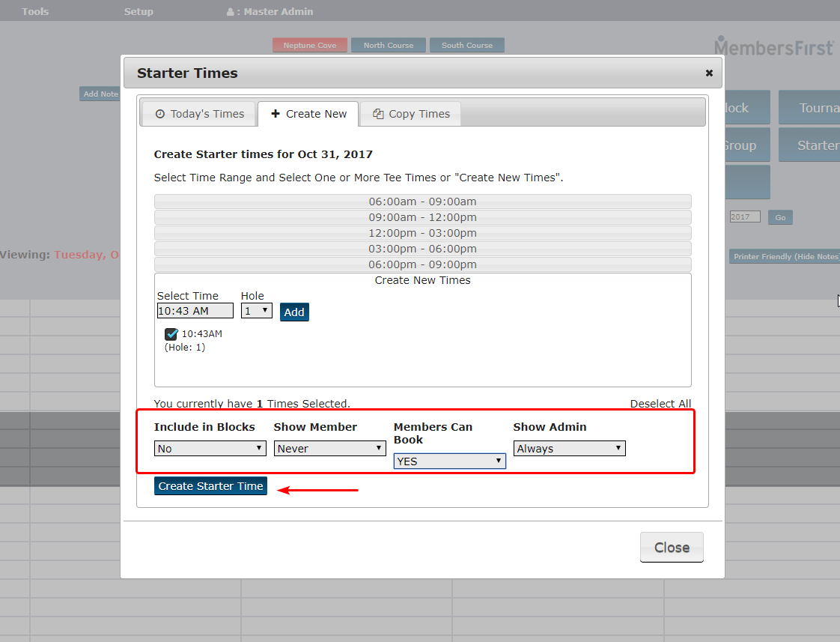Open the Setup menu
This screenshot has height=642, width=840.
point(139,11)
